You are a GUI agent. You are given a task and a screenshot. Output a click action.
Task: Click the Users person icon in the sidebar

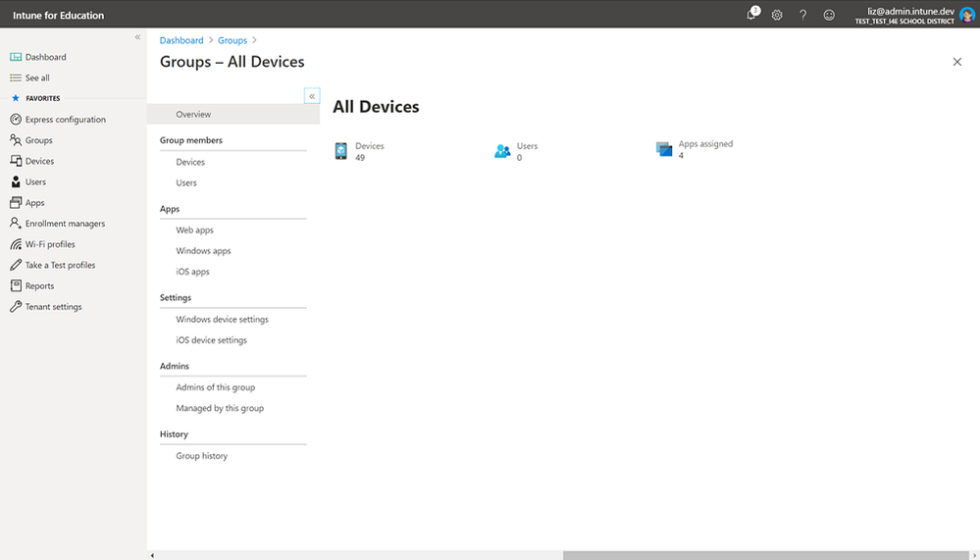pyautogui.click(x=16, y=181)
